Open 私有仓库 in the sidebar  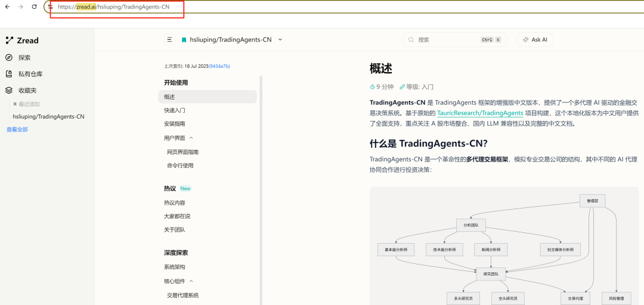pos(30,74)
